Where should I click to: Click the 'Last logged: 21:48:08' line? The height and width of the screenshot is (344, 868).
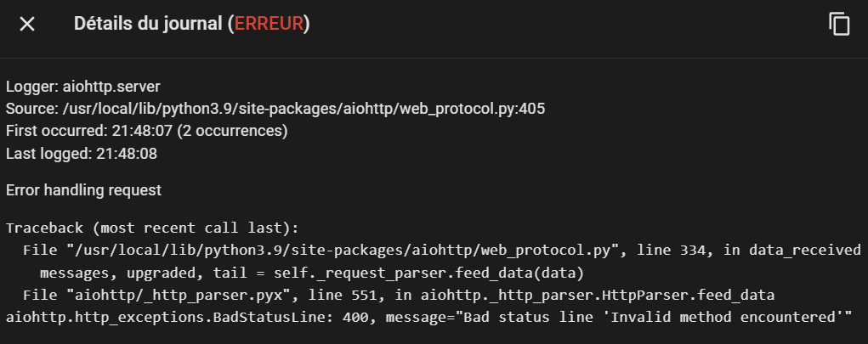82,154
